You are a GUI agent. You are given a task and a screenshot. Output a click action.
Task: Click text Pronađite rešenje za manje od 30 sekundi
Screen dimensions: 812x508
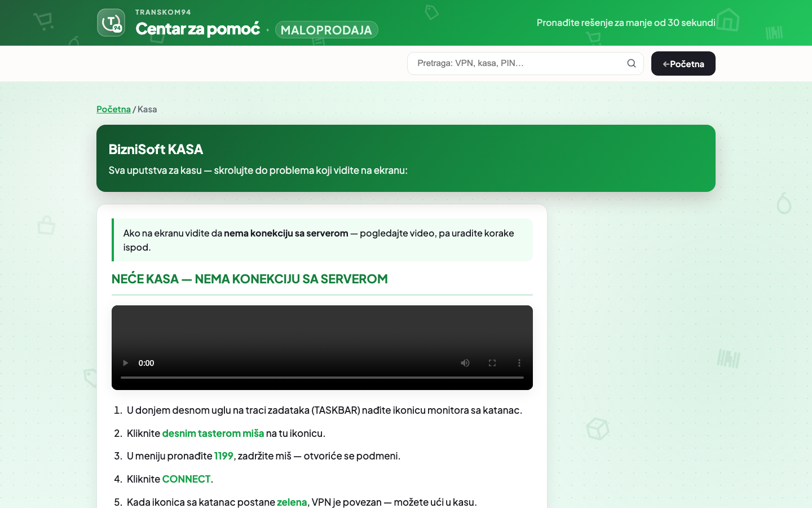tap(626, 23)
